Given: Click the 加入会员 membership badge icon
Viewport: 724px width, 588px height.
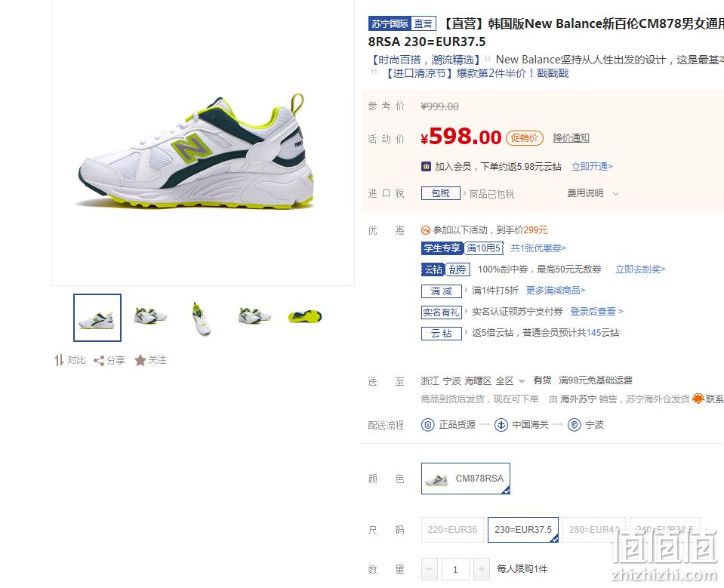Looking at the screenshot, I should pyautogui.click(x=427, y=167).
